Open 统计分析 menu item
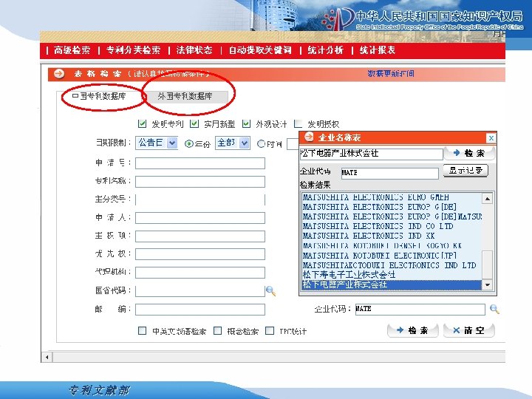 pos(325,50)
